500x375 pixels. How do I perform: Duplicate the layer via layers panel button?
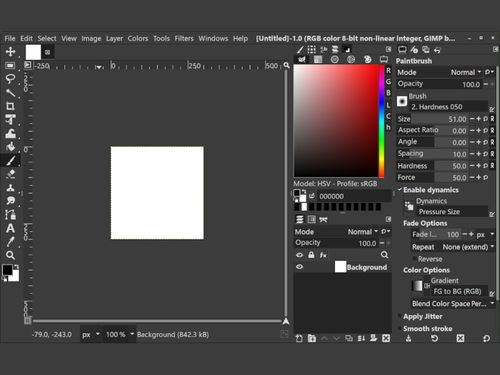(349, 338)
